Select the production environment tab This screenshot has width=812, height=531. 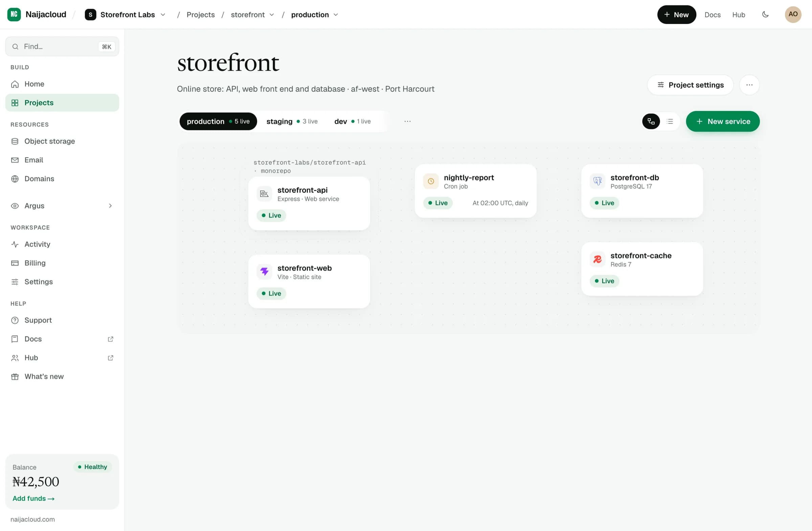tap(218, 121)
